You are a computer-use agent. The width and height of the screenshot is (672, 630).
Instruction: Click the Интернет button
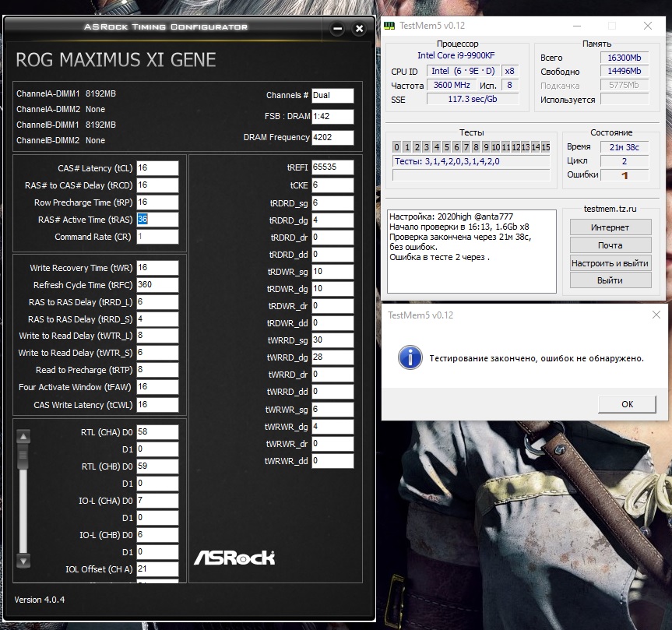click(610, 227)
